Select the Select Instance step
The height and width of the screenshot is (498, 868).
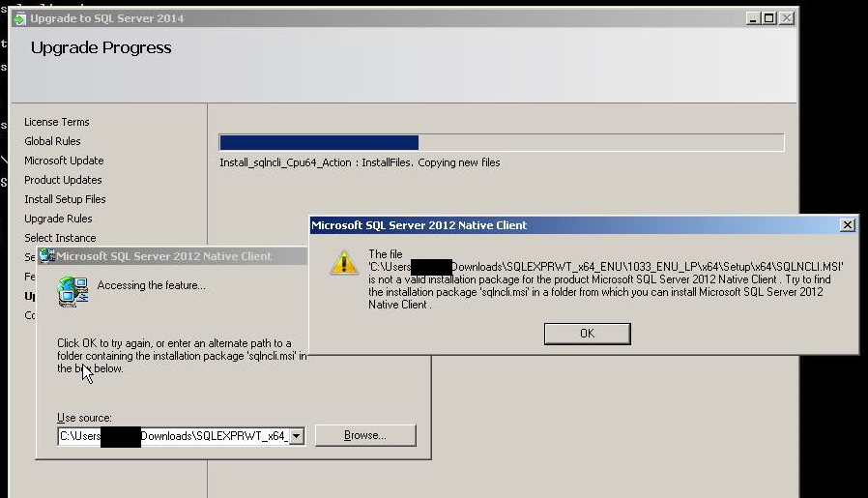[60, 238]
